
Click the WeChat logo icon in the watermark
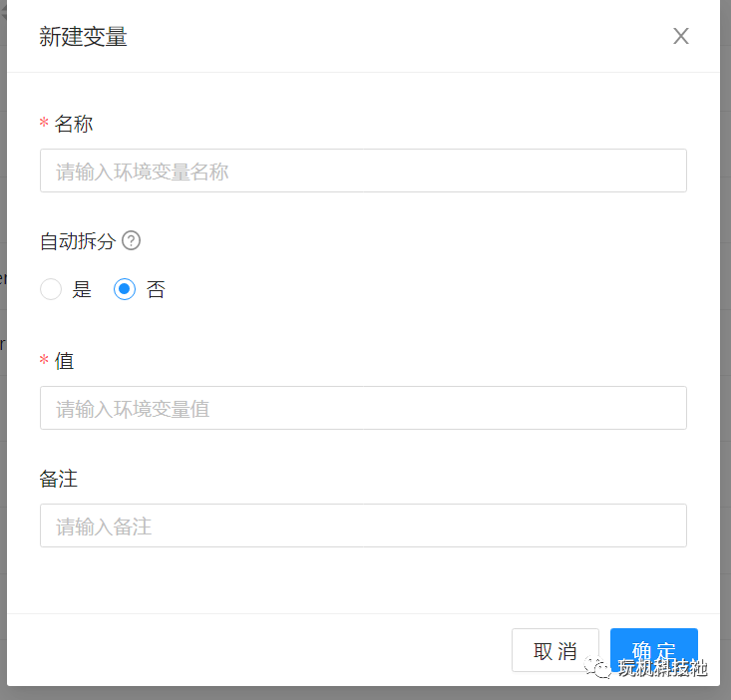[x=597, y=667]
